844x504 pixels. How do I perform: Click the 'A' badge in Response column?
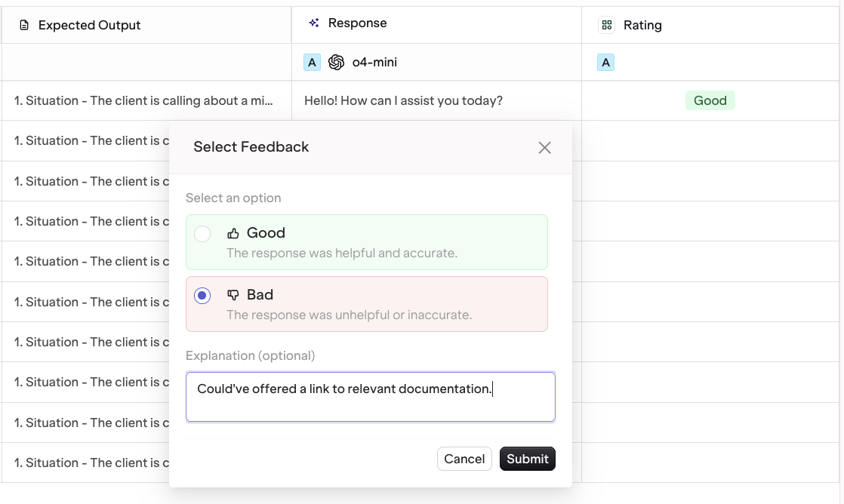point(312,63)
